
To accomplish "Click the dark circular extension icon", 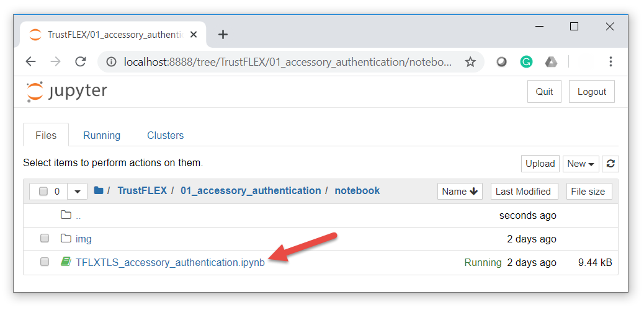I will (x=501, y=62).
